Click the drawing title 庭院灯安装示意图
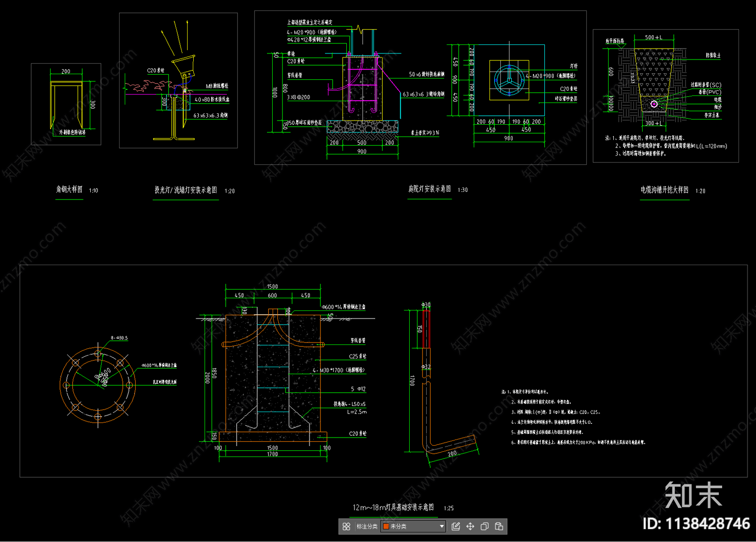 tap(430, 189)
